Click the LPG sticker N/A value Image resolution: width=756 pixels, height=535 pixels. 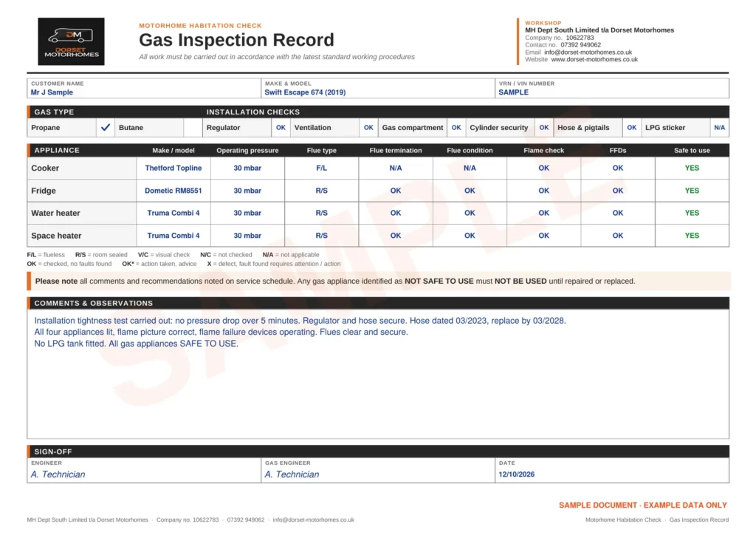pos(719,127)
